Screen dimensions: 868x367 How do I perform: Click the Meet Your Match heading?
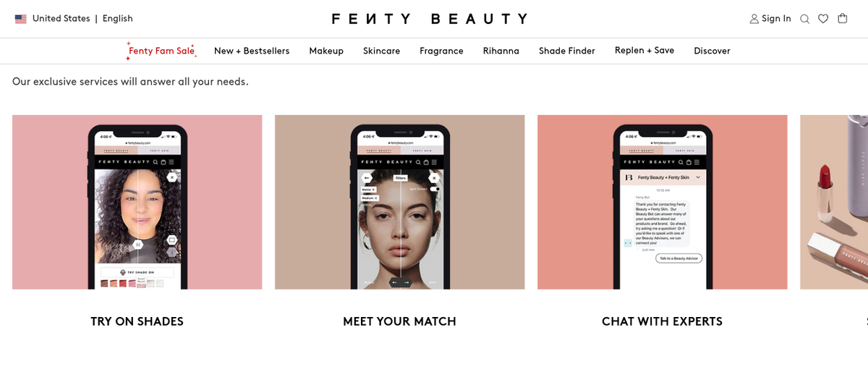[x=399, y=321]
